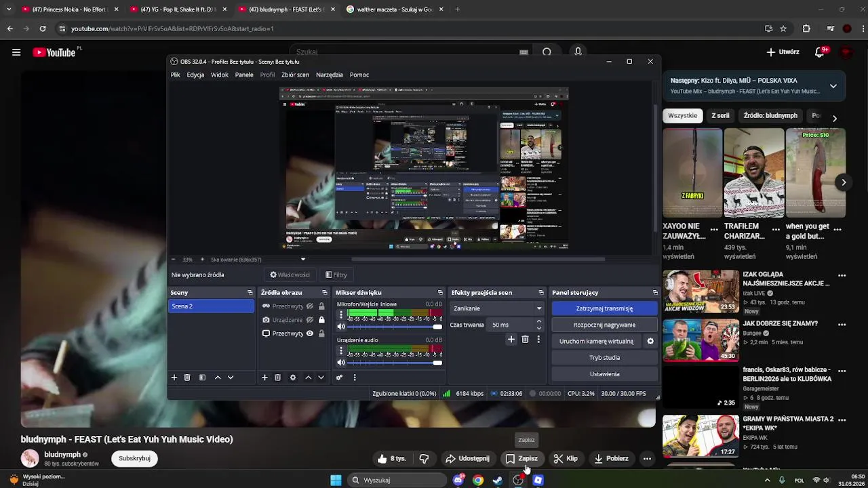Increase Czas trwania with up arrow
Viewport: 868px width, 488px height.
pyautogui.click(x=539, y=321)
